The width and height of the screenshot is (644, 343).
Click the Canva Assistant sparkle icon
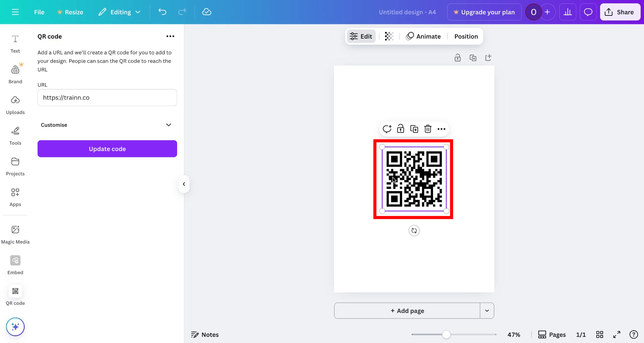coord(15,327)
